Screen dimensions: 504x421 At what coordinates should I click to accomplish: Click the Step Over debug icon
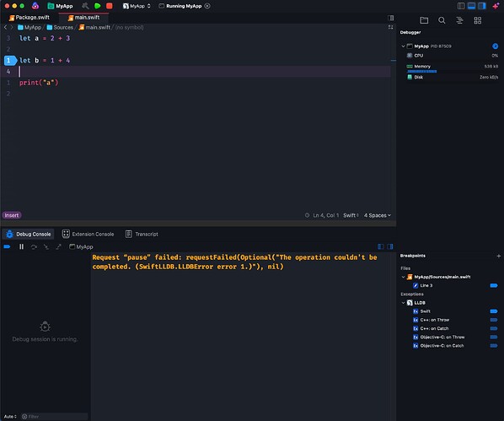(x=34, y=247)
